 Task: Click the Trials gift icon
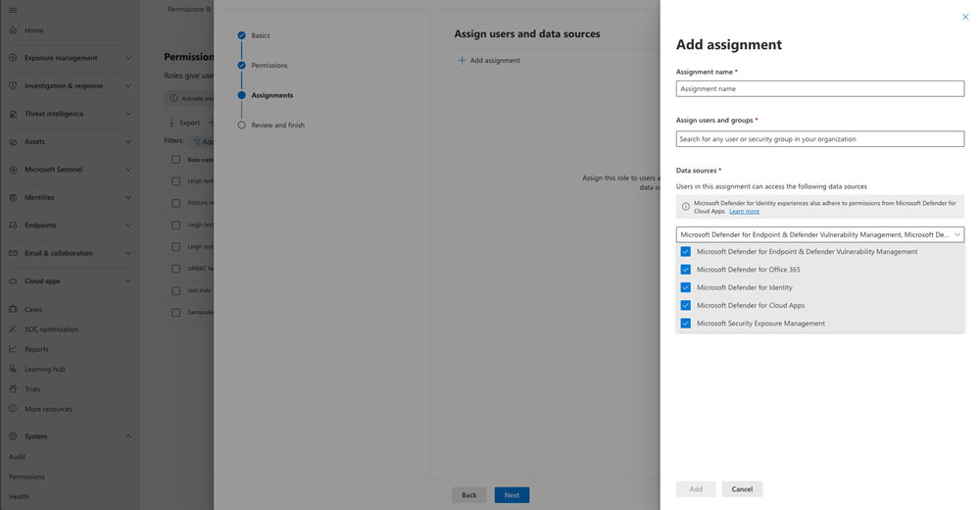(x=13, y=388)
